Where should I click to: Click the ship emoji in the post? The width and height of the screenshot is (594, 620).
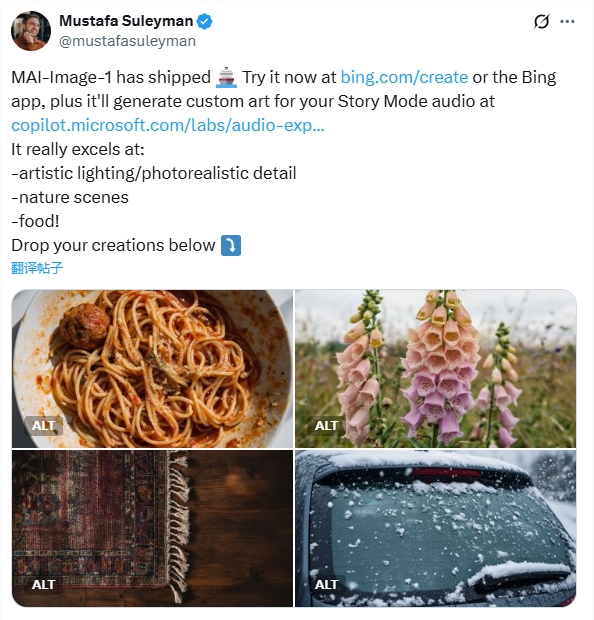[x=226, y=77]
